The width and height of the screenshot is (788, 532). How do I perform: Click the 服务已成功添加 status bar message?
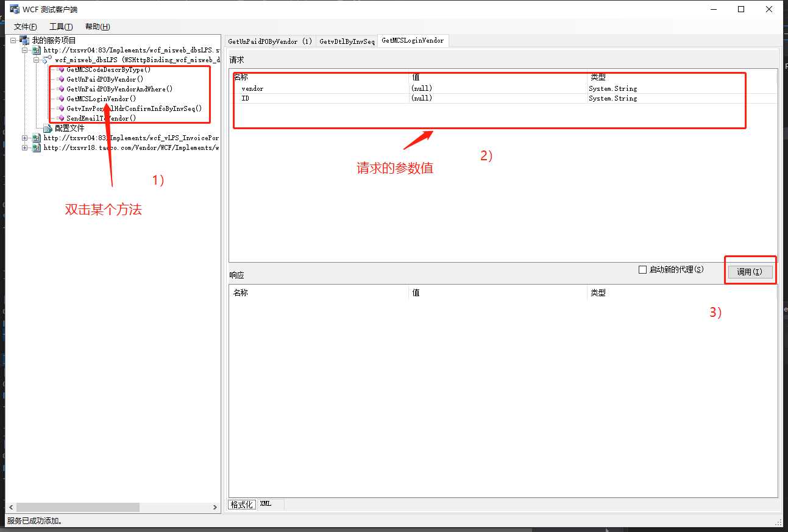[35, 521]
